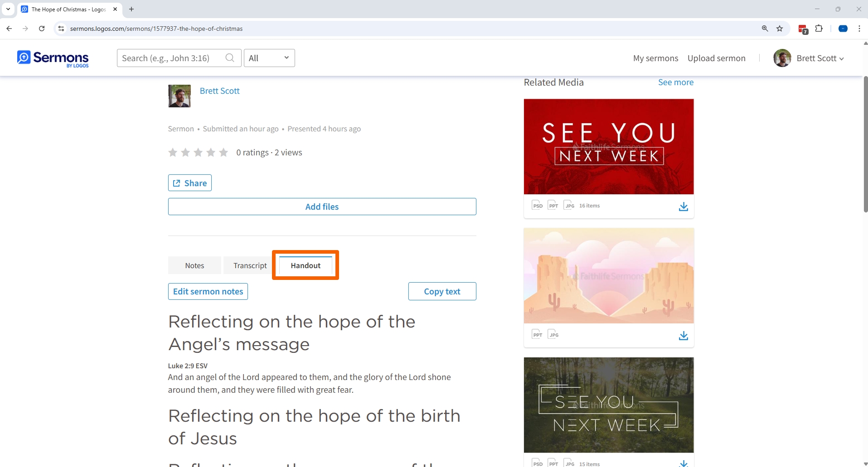Click PPT icon on 16 items card
Viewport: 868px width, 467px height.
point(553,205)
